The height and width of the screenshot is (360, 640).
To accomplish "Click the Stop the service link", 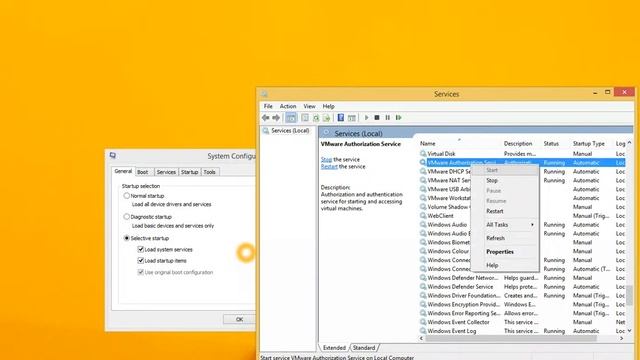I will click(x=326, y=160).
